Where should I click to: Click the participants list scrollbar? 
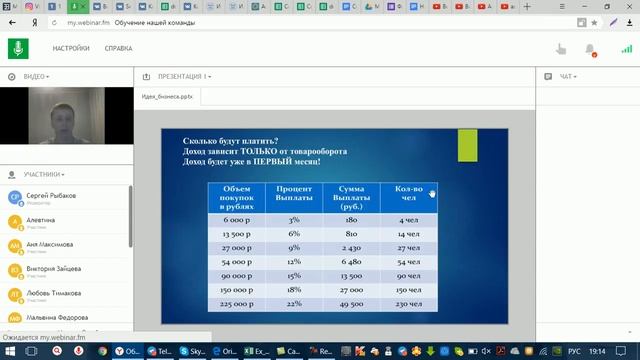tap(131, 216)
